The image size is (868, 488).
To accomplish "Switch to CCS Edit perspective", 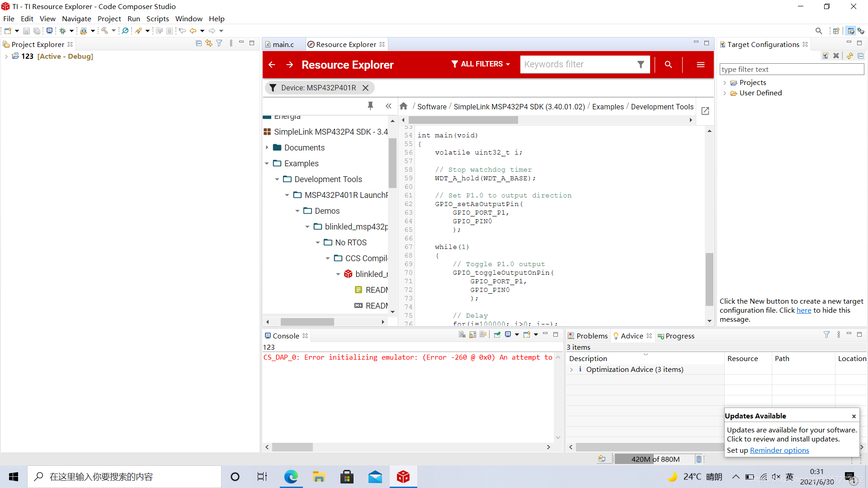I will point(851,31).
